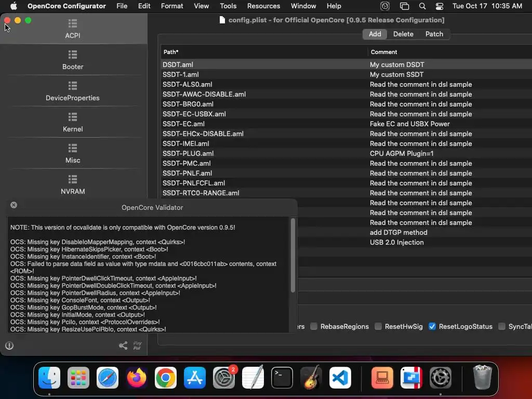Open Finder from the Dock
This screenshot has height=399, width=532.
pyautogui.click(x=49, y=378)
